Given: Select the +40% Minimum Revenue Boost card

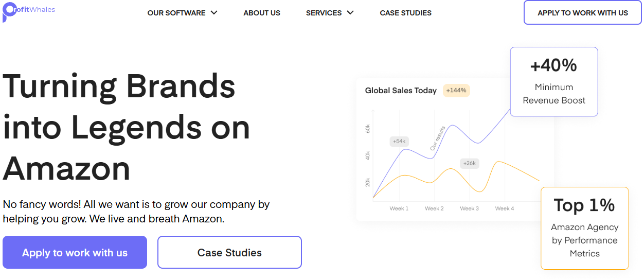Looking at the screenshot, I should 554,82.
